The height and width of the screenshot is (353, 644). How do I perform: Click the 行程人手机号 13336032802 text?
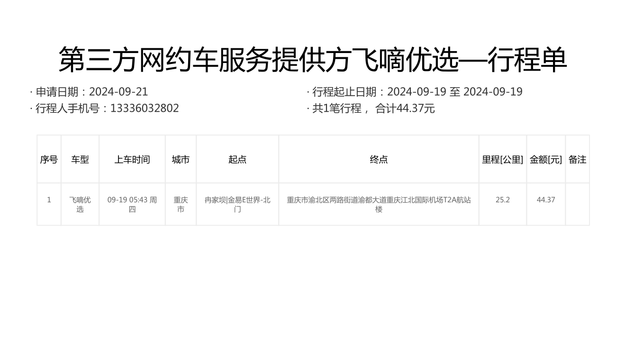tap(105, 109)
